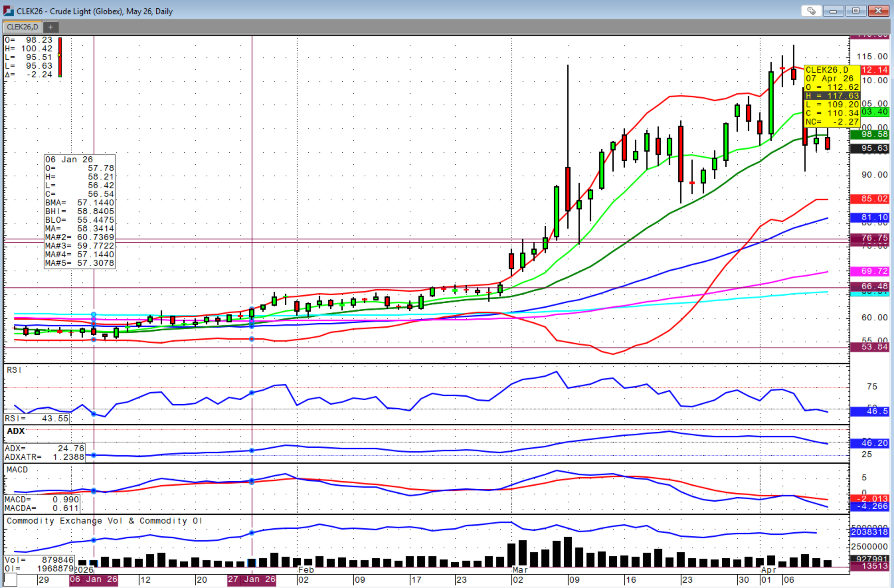Viewport: 894px width, 588px height.
Task: Click the RSI study label
Action: point(14,370)
